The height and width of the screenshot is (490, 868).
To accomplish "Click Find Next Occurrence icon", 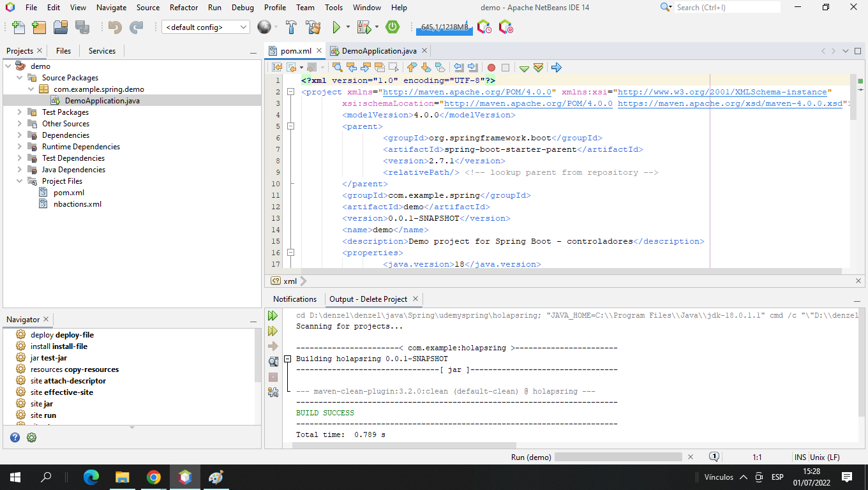I will (x=366, y=67).
